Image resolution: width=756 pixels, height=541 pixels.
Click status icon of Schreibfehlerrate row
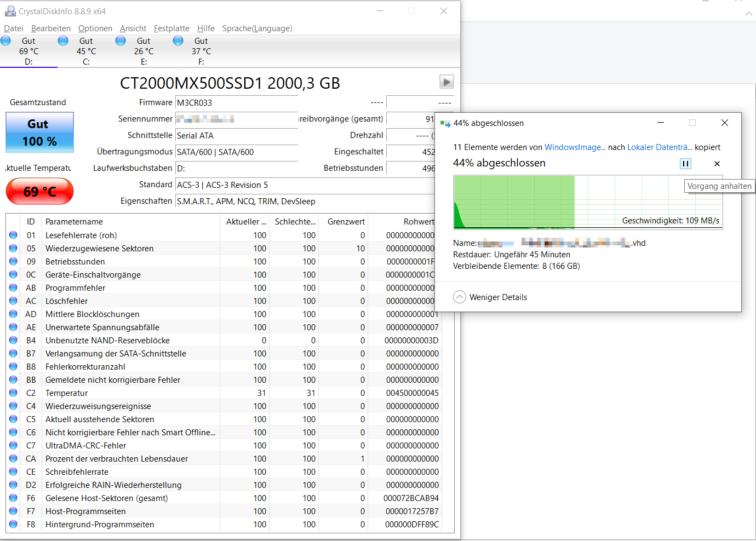[13, 471]
